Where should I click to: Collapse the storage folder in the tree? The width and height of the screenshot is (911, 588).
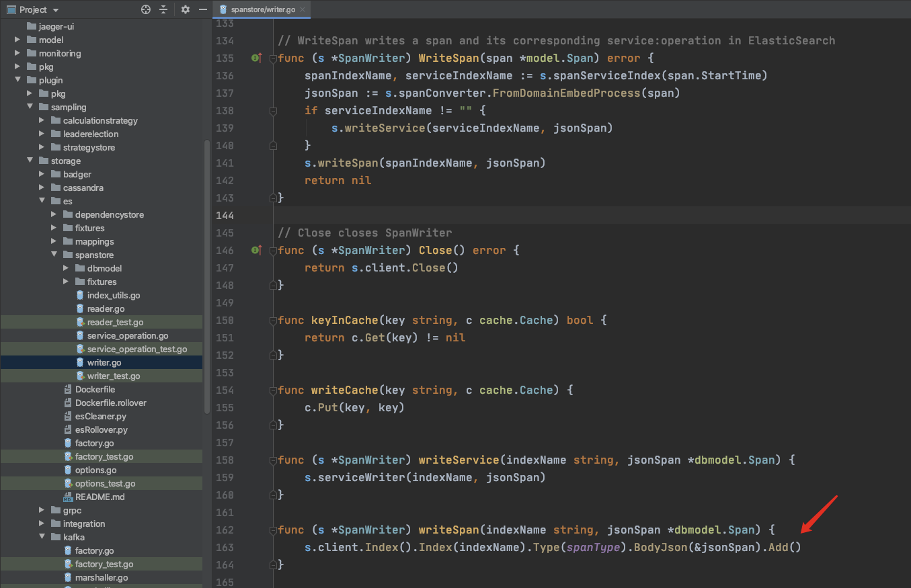coord(29,161)
